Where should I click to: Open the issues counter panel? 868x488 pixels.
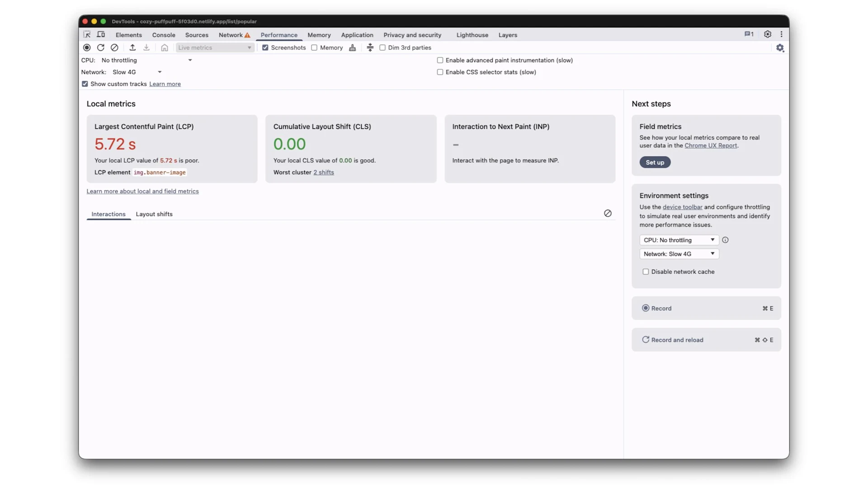click(749, 34)
